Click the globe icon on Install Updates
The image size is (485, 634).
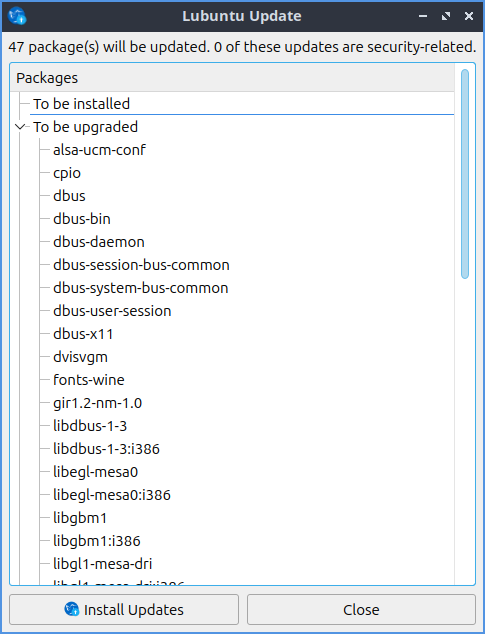pos(72,609)
